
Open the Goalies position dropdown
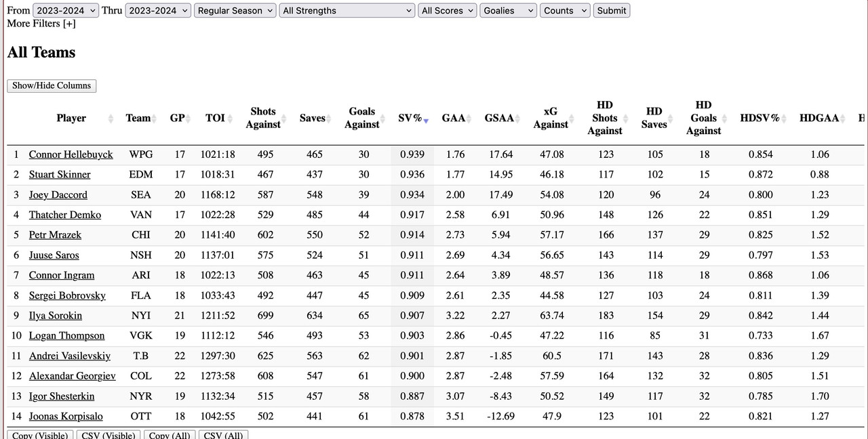(x=509, y=10)
